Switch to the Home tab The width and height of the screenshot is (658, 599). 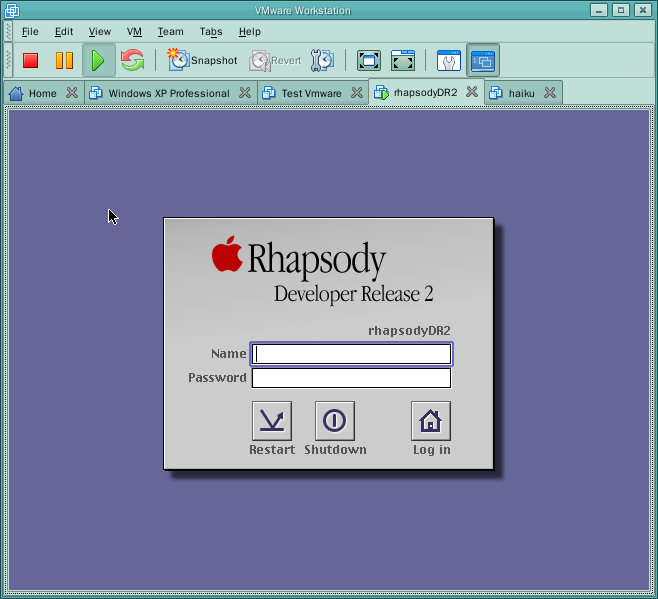pyautogui.click(x=42, y=93)
